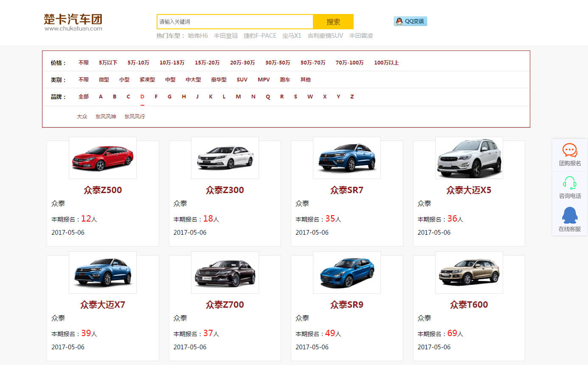The width and height of the screenshot is (588, 365).
Task: Click the 众泰SR7 title link
Action: [347, 190]
